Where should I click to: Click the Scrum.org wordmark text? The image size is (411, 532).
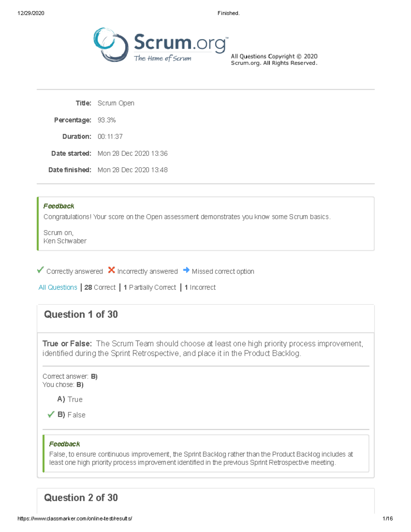pyautogui.click(x=180, y=43)
